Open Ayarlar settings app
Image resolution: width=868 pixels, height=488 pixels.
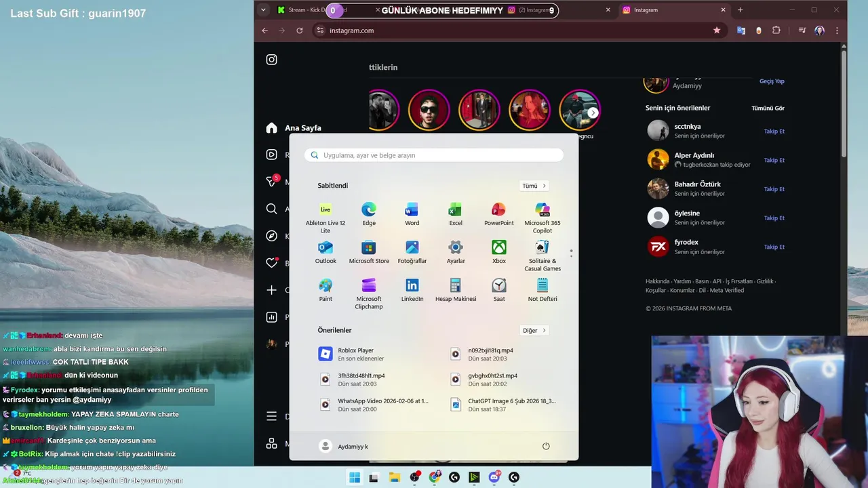coord(456,252)
